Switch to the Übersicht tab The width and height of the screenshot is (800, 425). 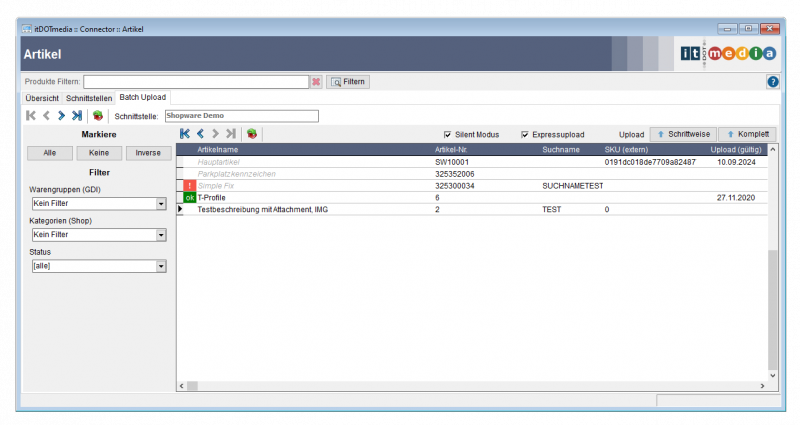42,98
